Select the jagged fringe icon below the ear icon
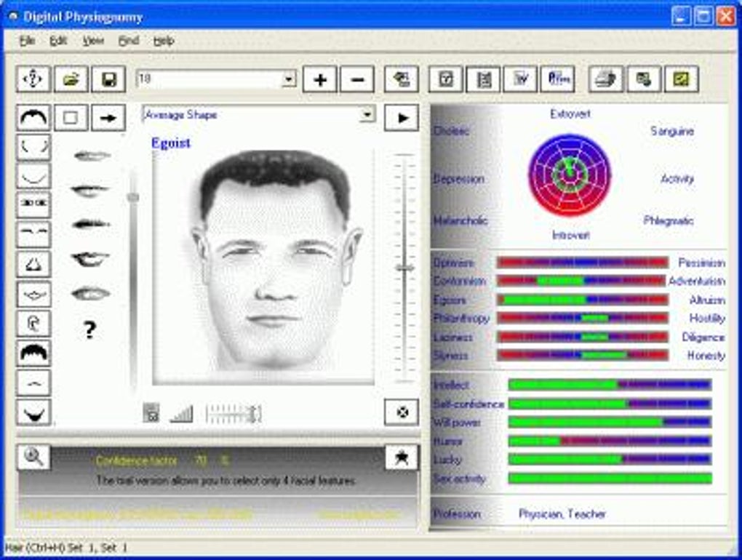 pyautogui.click(x=33, y=353)
